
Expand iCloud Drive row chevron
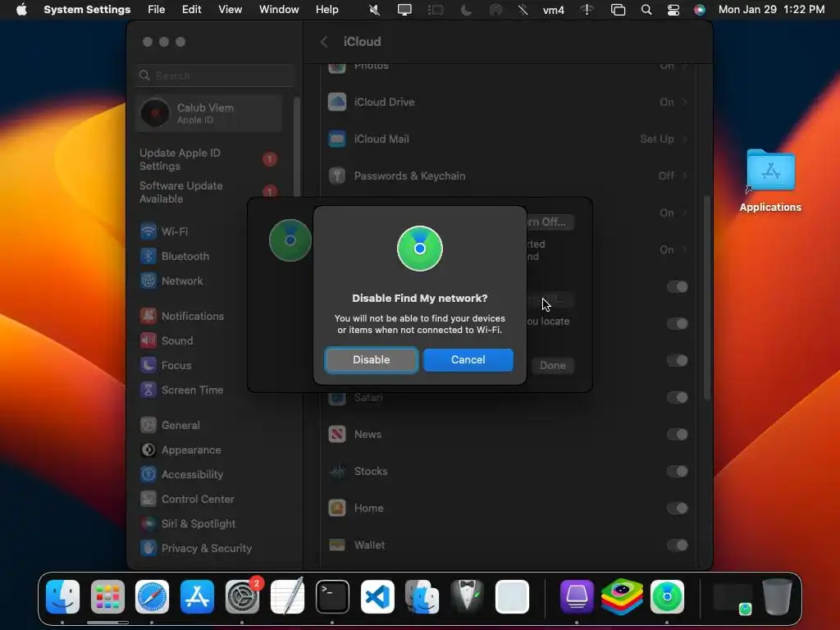(x=685, y=102)
